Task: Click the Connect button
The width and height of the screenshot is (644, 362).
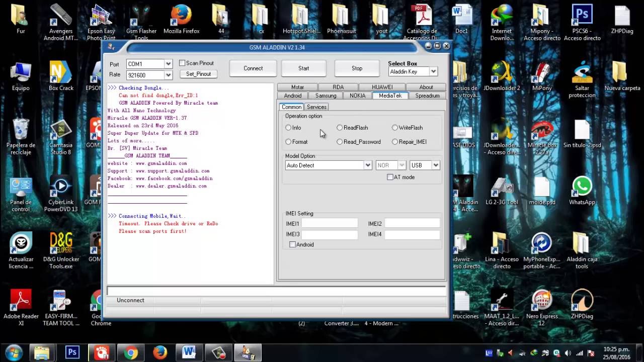Action: (253, 68)
